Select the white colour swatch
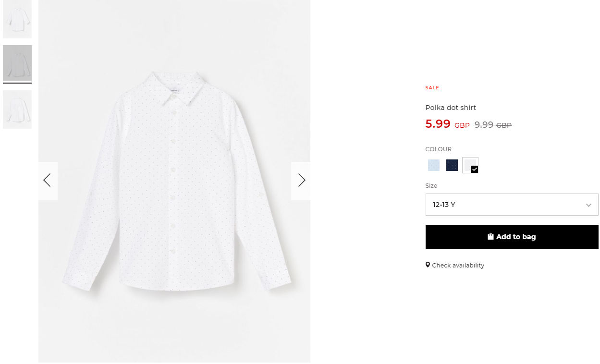 point(470,165)
